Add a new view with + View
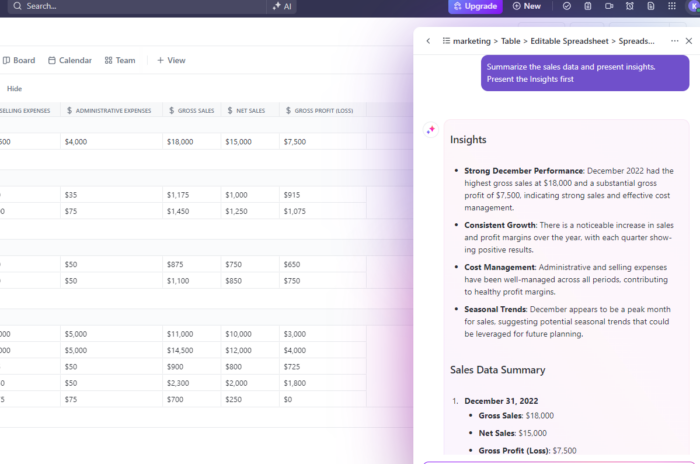Screen dimensions: 700x464 click(171, 60)
